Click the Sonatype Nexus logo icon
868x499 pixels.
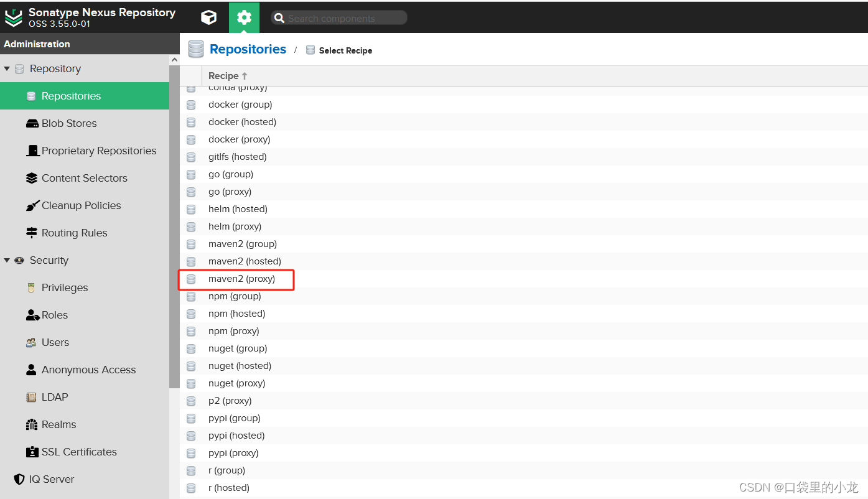pos(13,18)
